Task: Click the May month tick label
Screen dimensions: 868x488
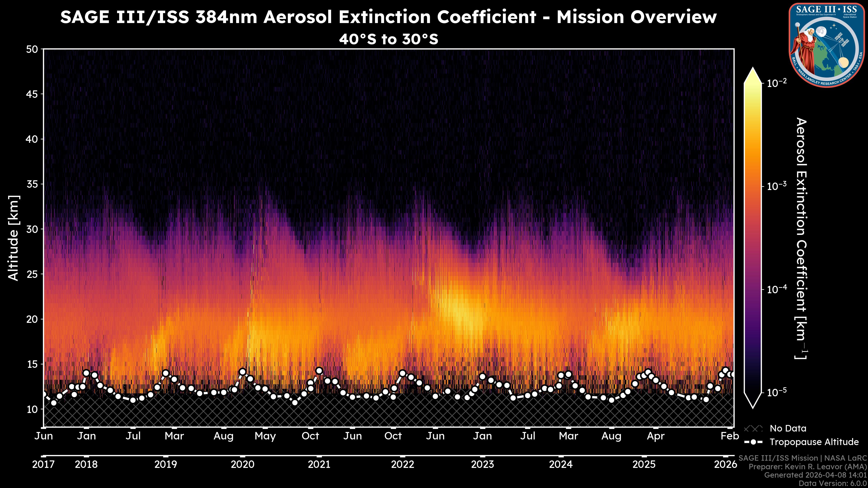Action: tap(265, 436)
